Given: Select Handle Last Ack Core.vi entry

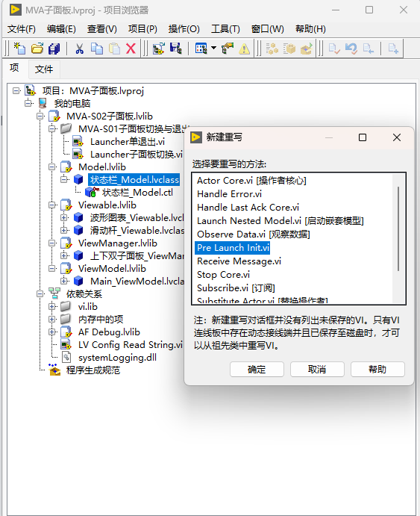Looking at the screenshot, I should [x=248, y=208].
